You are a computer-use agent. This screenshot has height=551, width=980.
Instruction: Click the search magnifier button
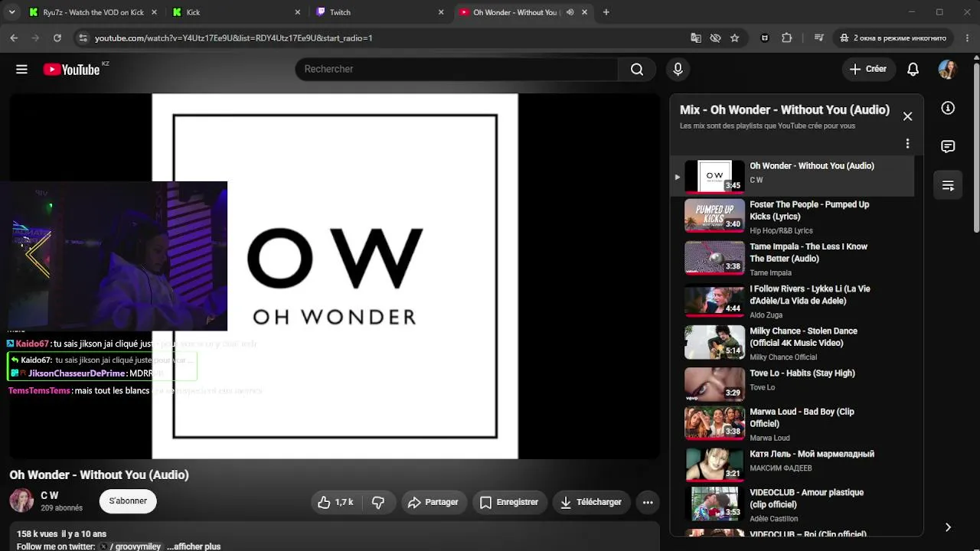point(637,69)
